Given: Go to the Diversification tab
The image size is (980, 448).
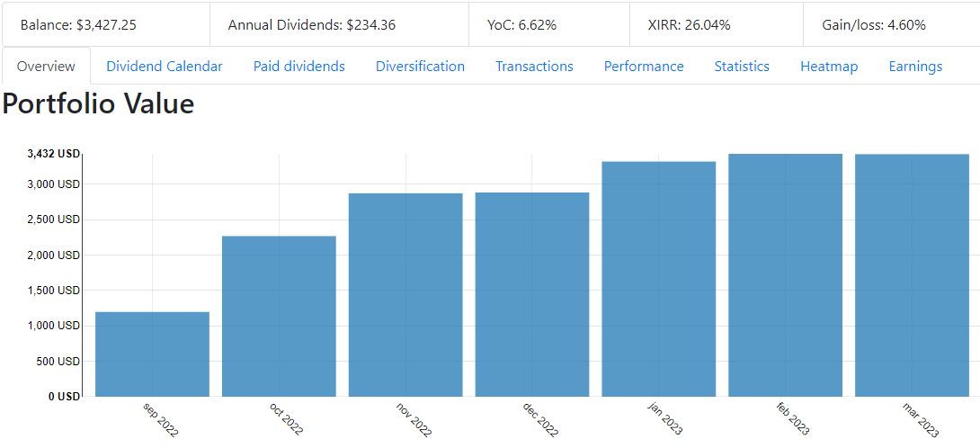Looking at the screenshot, I should click(x=420, y=67).
